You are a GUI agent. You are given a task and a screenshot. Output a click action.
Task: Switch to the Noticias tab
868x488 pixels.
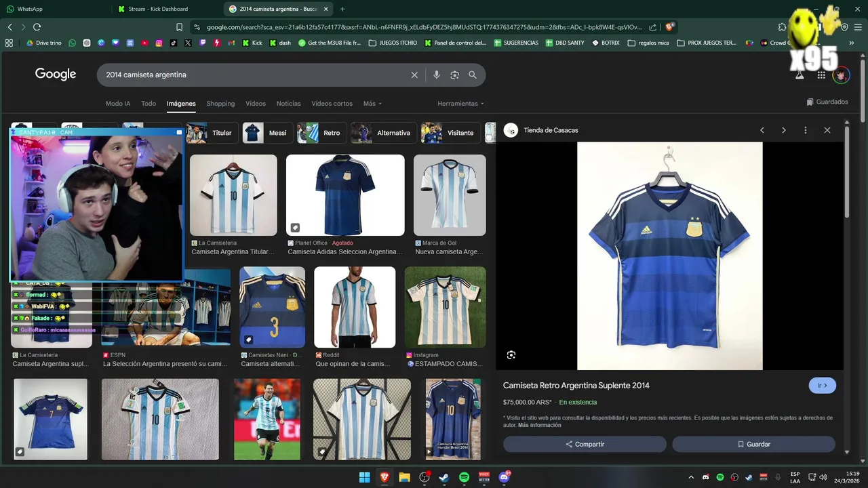[x=288, y=104]
